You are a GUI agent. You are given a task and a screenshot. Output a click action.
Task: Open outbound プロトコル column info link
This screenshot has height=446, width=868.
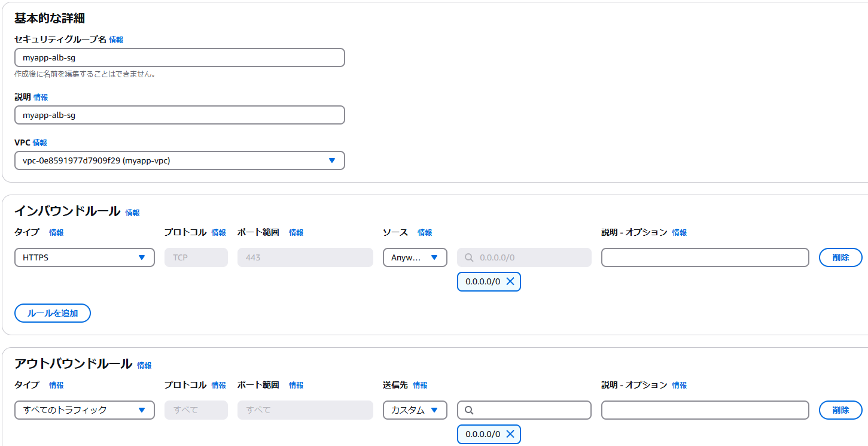pyautogui.click(x=218, y=386)
